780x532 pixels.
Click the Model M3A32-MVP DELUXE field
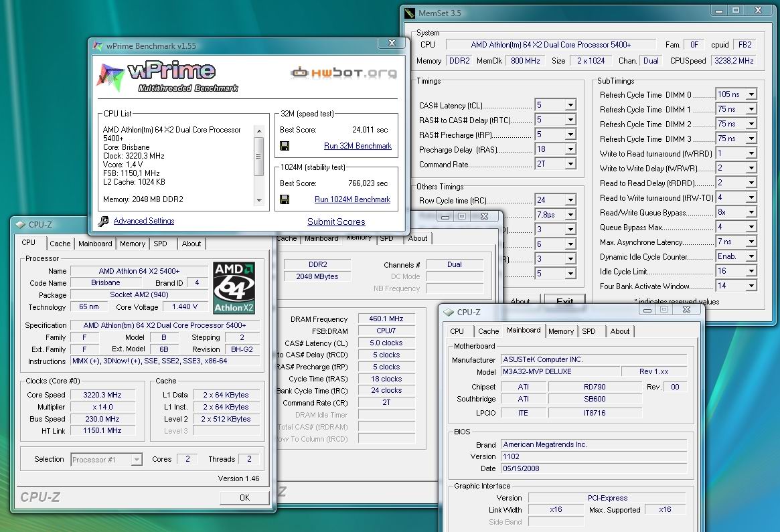(560, 371)
